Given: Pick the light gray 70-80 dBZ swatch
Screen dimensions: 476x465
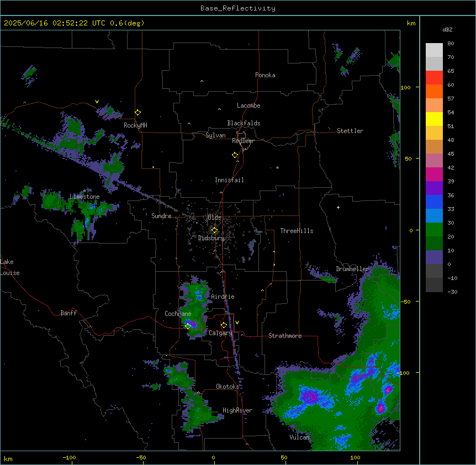Looking at the screenshot, I should (x=434, y=50).
